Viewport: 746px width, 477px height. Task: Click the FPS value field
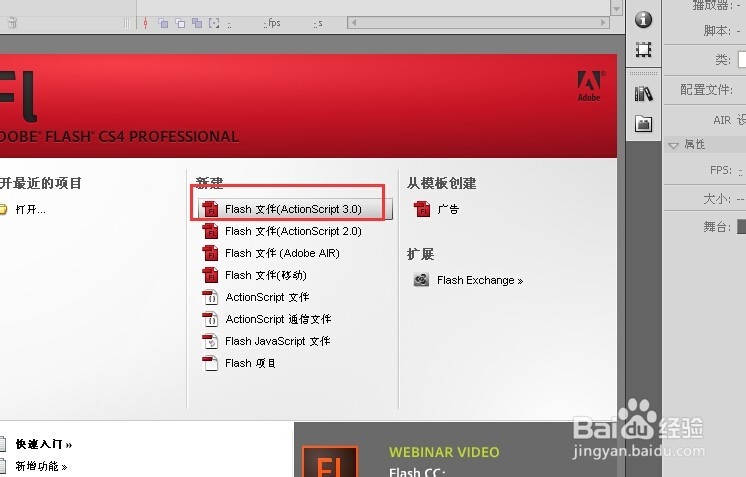tap(741, 171)
